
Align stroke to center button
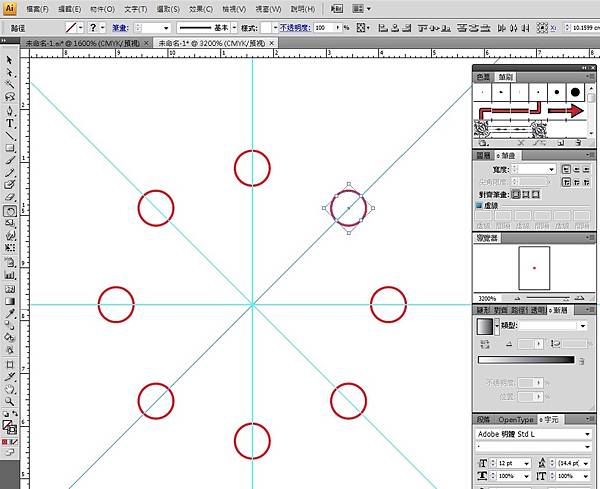pos(516,194)
